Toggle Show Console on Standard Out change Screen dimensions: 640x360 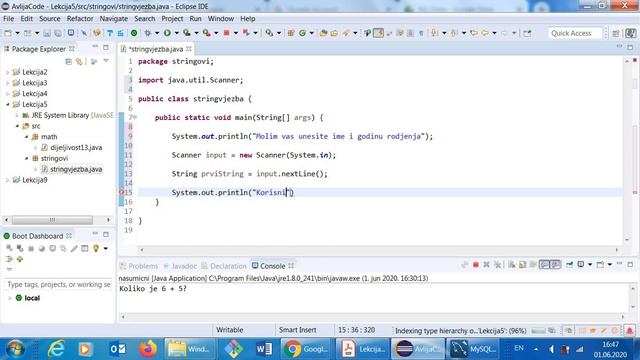click(544, 265)
